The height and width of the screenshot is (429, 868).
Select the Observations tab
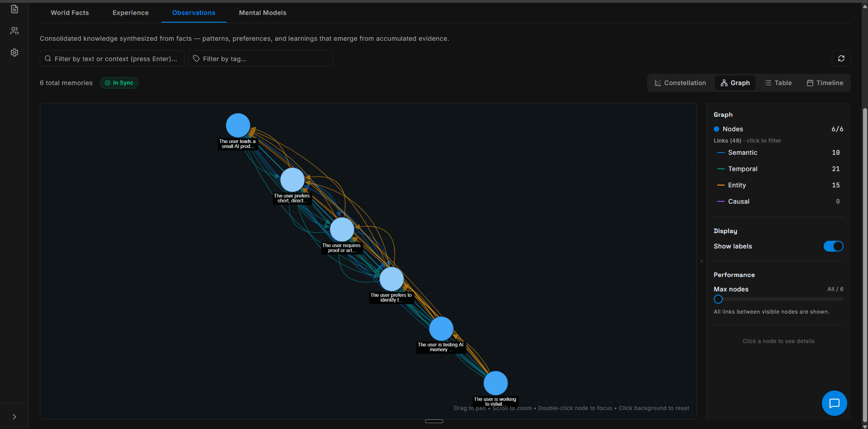click(x=194, y=13)
